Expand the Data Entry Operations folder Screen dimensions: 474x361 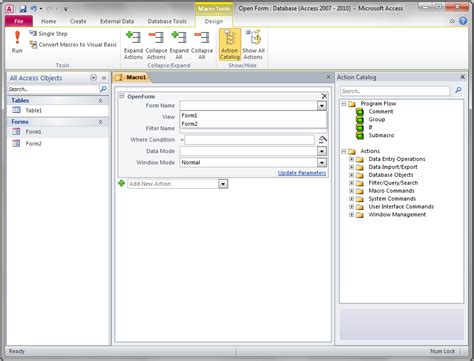pyautogui.click(x=351, y=159)
